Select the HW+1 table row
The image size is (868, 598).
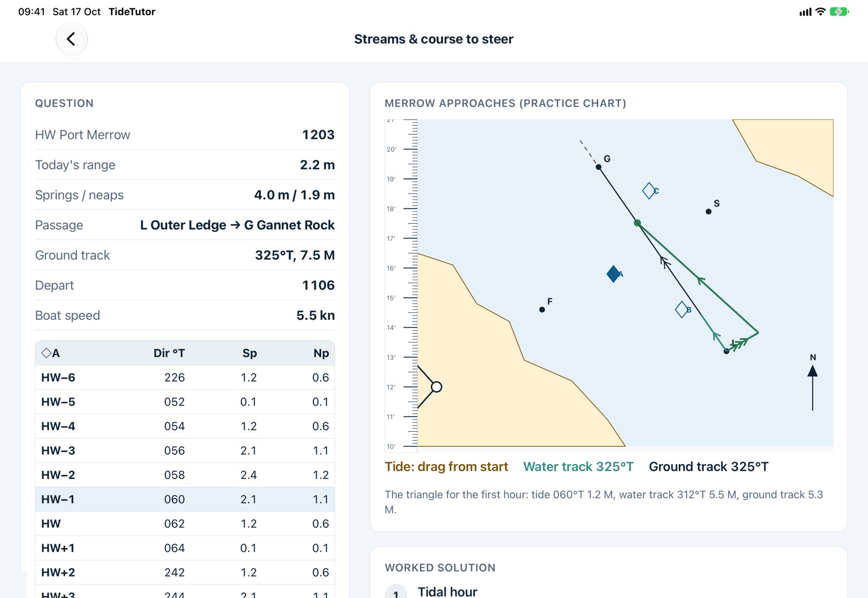pyautogui.click(x=185, y=548)
